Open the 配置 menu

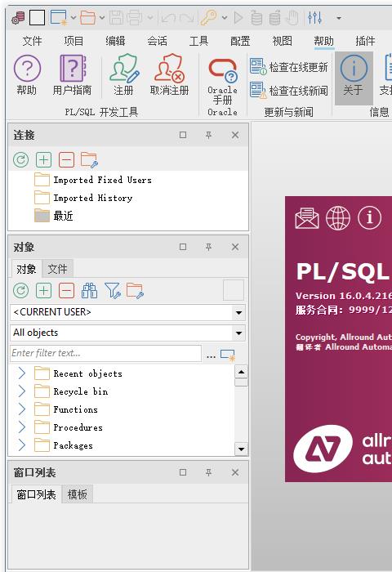coord(240,41)
